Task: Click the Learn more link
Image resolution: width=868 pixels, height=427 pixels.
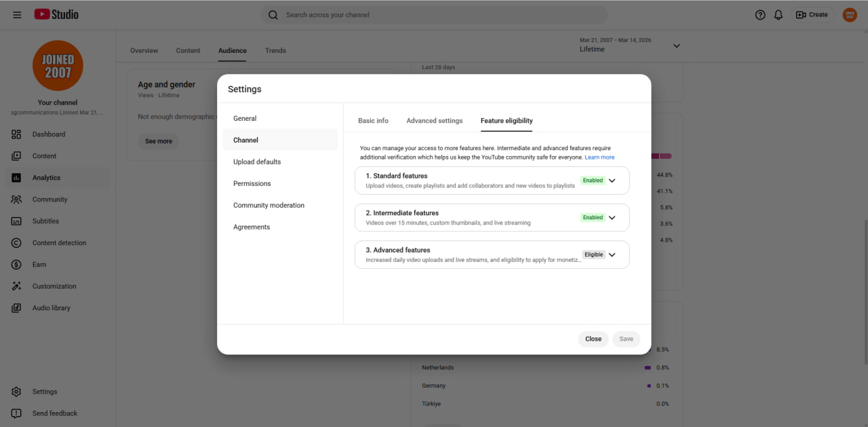Action: click(599, 157)
